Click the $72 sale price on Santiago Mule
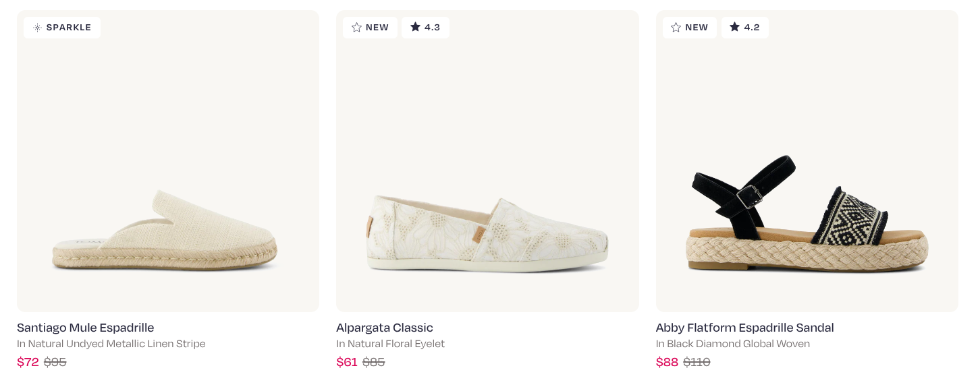 coord(28,362)
